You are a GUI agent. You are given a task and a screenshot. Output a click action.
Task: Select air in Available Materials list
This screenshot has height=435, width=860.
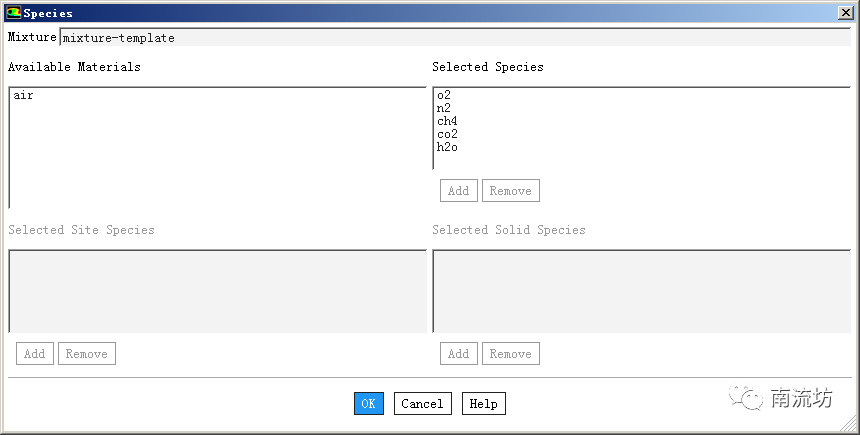pos(25,96)
